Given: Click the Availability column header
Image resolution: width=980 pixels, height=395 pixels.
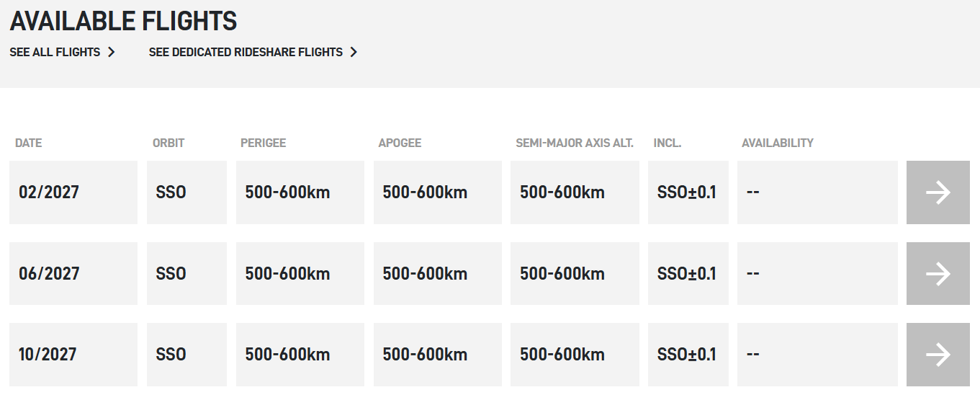Looking at the screenshot, I should [x=778, y=143].
